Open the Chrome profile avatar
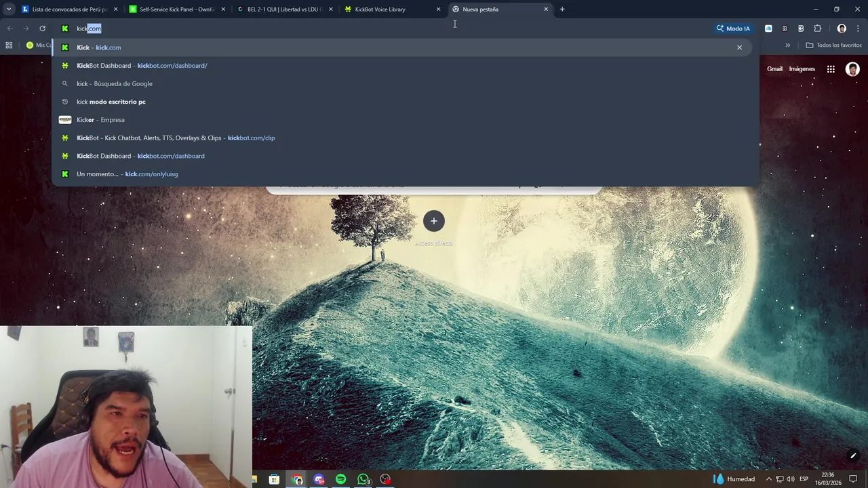Image resolution: width=868 pixels, height=488 pixels. (842, 28)
